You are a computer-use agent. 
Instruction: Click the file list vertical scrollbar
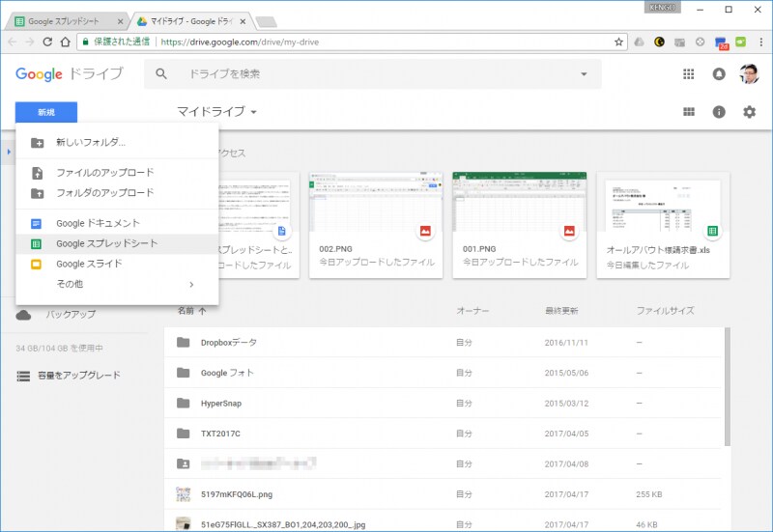click(x=728, y=386)
